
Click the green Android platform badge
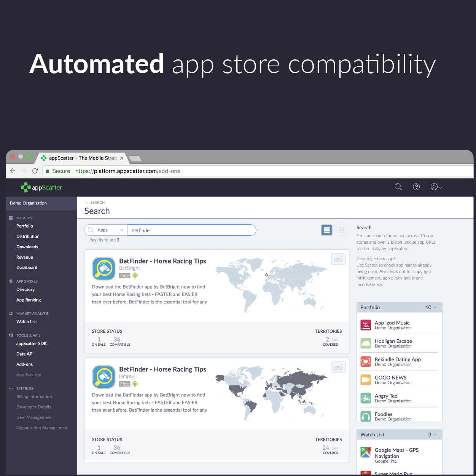tap(135, 275)
